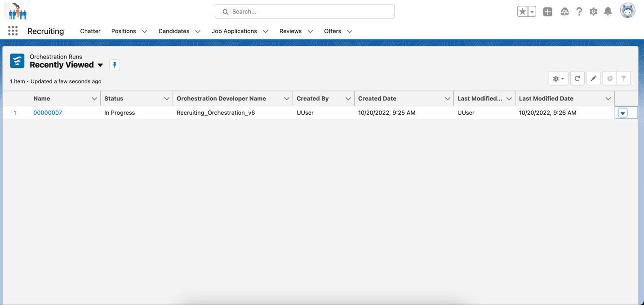
Task: Open orchestration run 00000007
Action: (48, 112)
